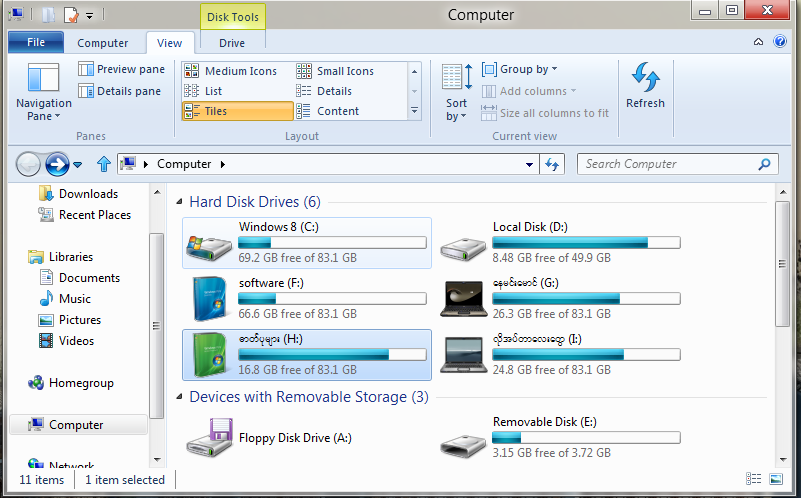Open Homegroup in navigation pane
This screenshot has width=801, height=498.
point(71,383)
